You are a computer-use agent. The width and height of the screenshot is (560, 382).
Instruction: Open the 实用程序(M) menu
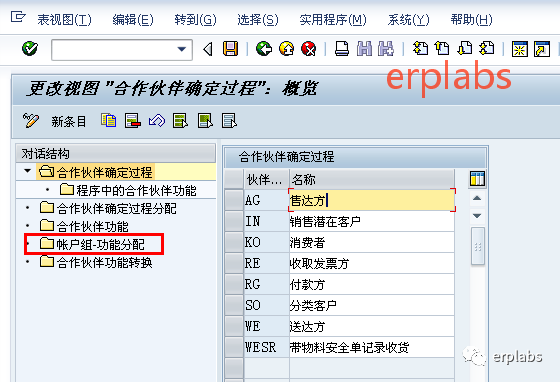pyautogui.click(x=333, y=20)
